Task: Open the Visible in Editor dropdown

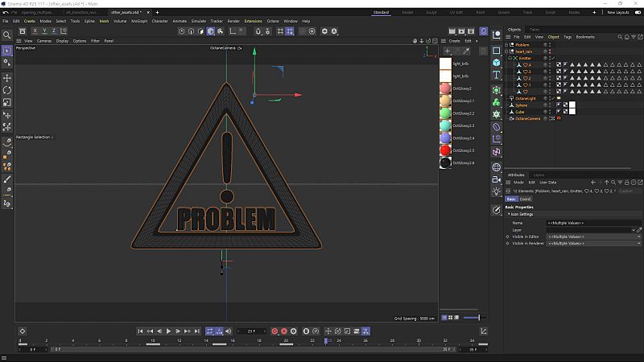Action: click(593, 237)
